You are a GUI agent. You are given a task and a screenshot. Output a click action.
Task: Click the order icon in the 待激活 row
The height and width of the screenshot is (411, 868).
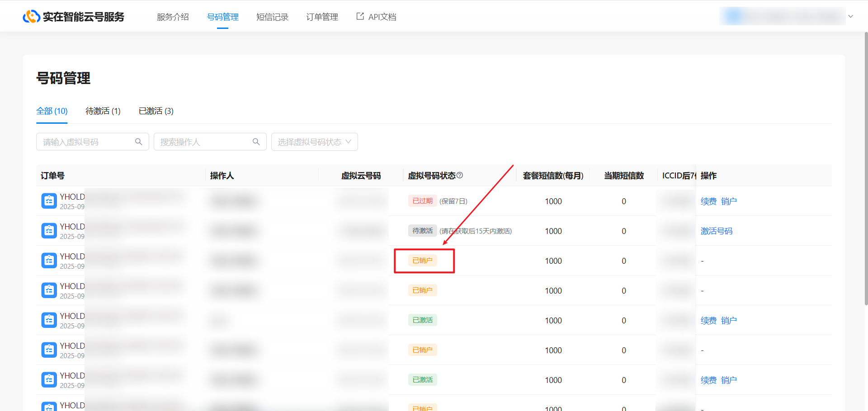click(x=49, y=231)
